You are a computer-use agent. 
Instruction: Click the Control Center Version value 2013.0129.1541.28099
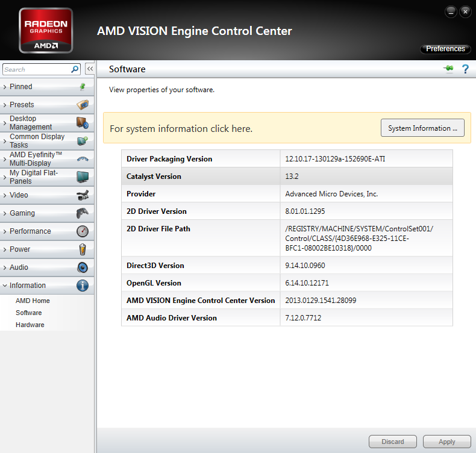tap(321, 301)
